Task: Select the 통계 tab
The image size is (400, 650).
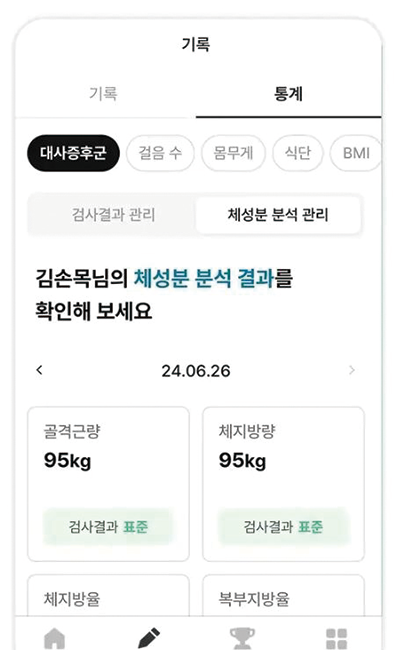Action: pos(288,94)
